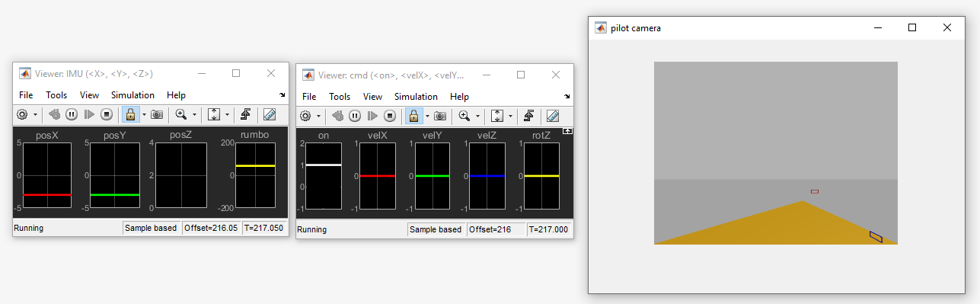The height and width of the screenshot is (304, 980).
Task: Step forward simulation in IMU viewer
Action: click(89, 114)
